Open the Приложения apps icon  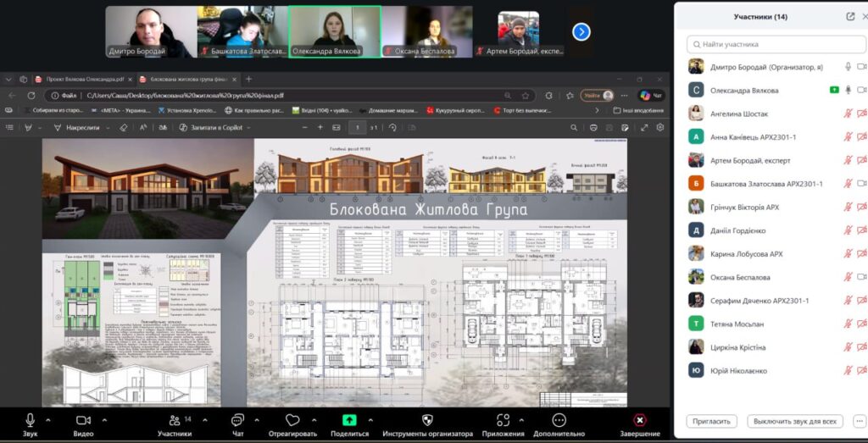(x=504, y=420)
